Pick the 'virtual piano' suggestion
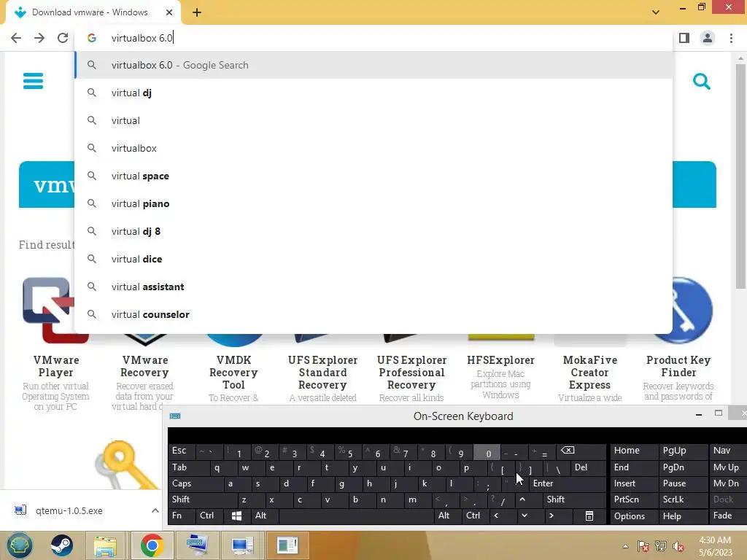Screen dimensions: 747x560 (374, 204)
